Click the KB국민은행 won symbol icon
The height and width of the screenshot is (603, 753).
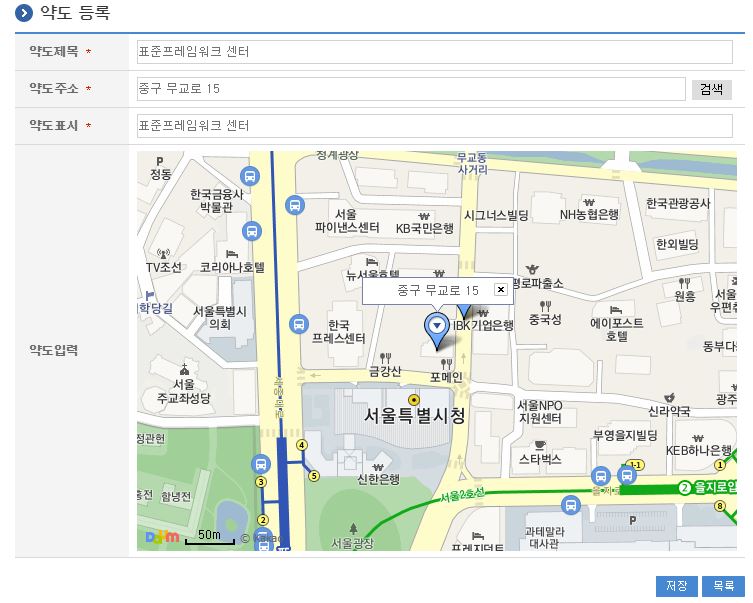[424, 214]
